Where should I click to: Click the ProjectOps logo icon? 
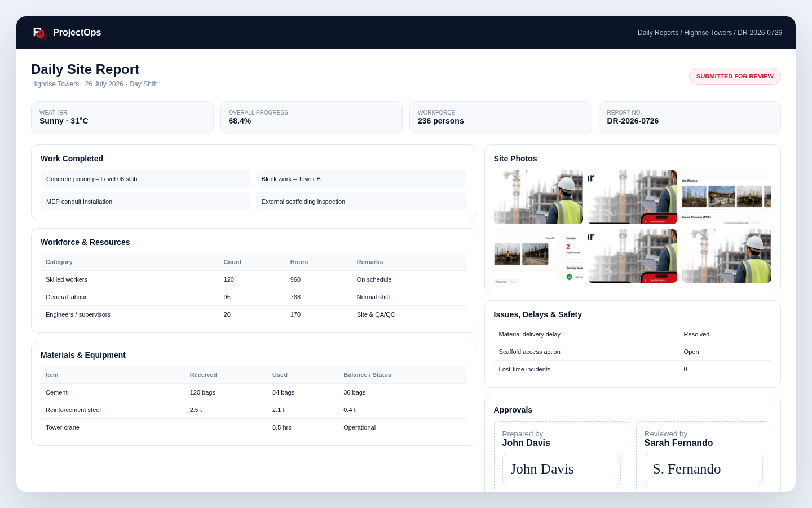[39, 33]
